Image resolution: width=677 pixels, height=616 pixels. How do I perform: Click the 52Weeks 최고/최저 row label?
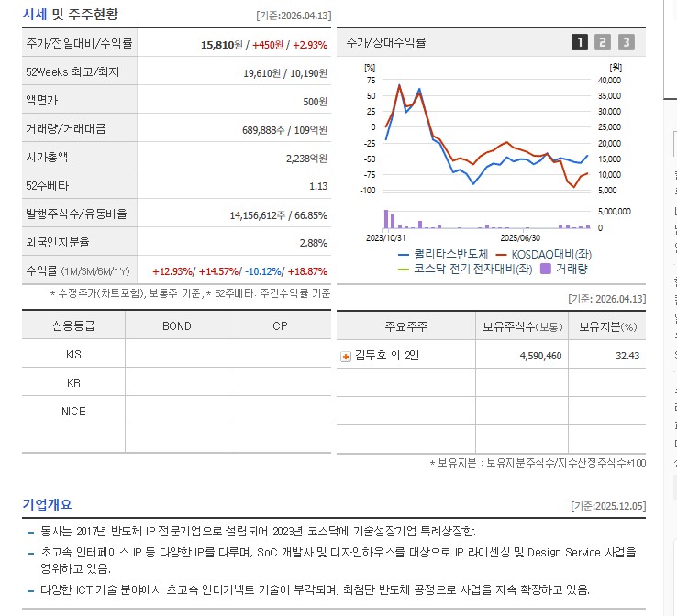[x=72, y=72]
